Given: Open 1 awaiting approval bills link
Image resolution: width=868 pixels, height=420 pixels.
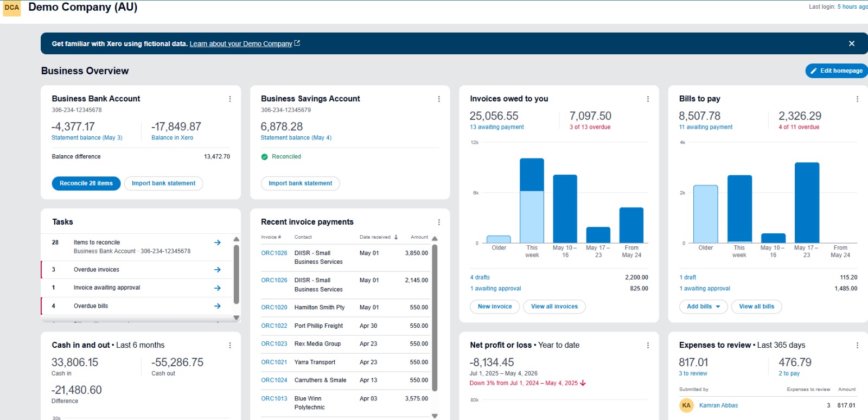Looking at the screenshot, I should (x=705, y=289).
